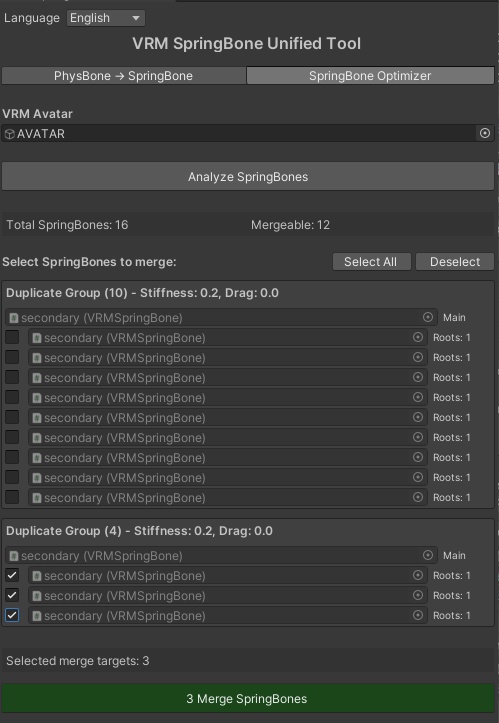
Task: Click the 'Total SpringBones: 16' text
Action: tap(67, 225)
